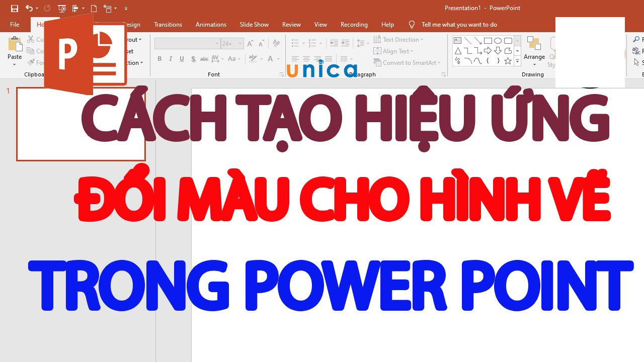Select the Rounded Rectangle shape

click(508, 41)
